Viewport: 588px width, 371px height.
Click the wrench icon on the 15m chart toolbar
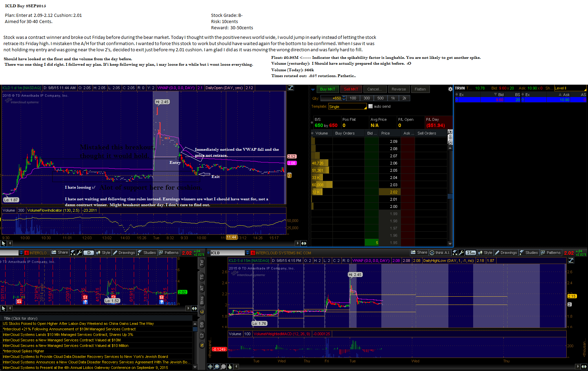[x=461, y=253]
